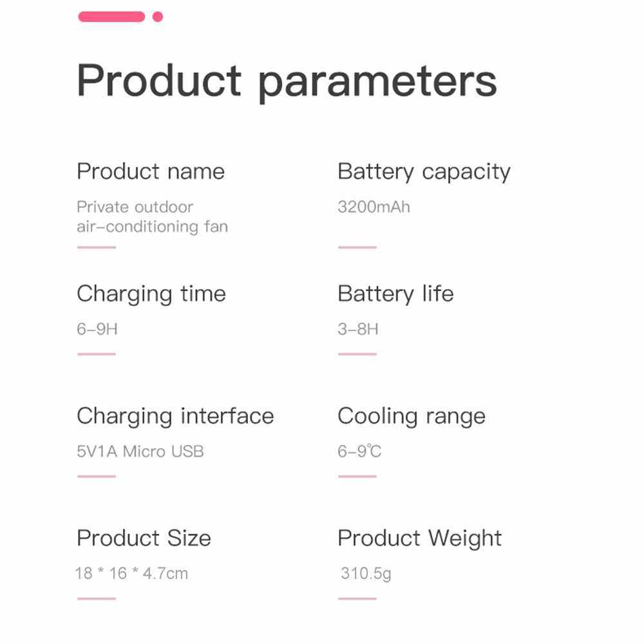Select the "Product name" label
This screenshot has height=644, width=644.
point(151,171)
